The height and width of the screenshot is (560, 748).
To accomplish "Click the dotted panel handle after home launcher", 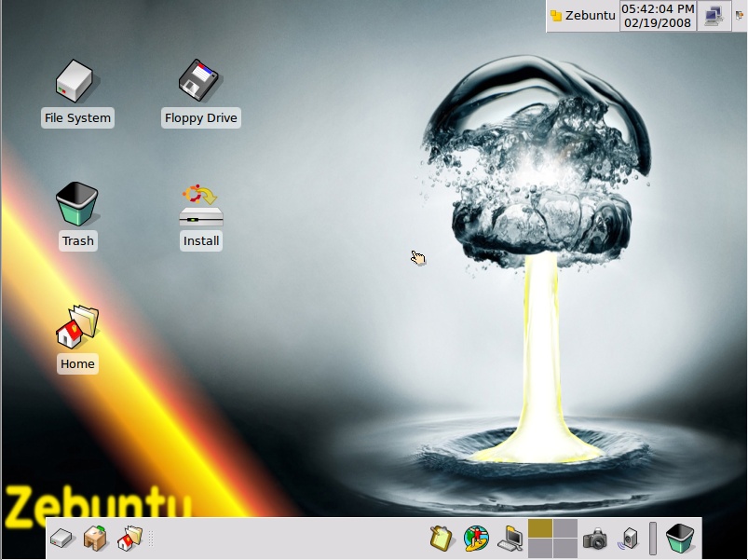I will 151,539.
